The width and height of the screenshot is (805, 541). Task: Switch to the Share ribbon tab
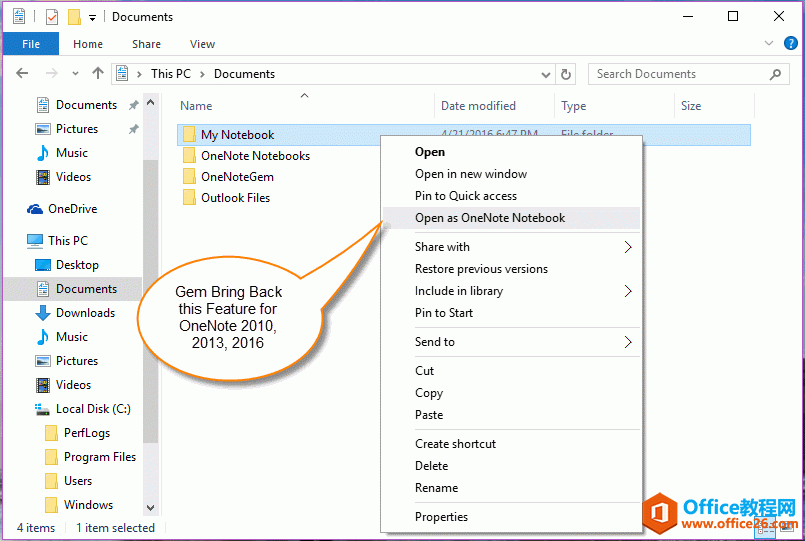[x=146, y=44]
